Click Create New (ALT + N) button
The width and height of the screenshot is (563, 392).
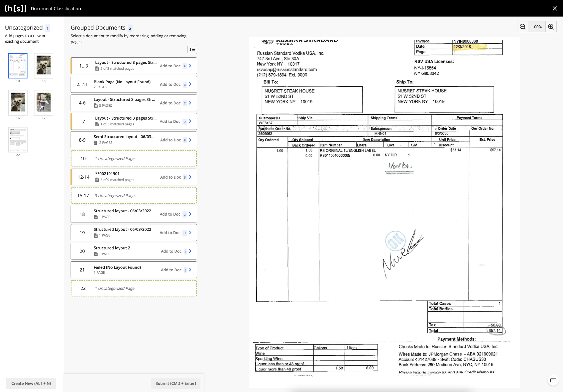click(x=31, y=383)
